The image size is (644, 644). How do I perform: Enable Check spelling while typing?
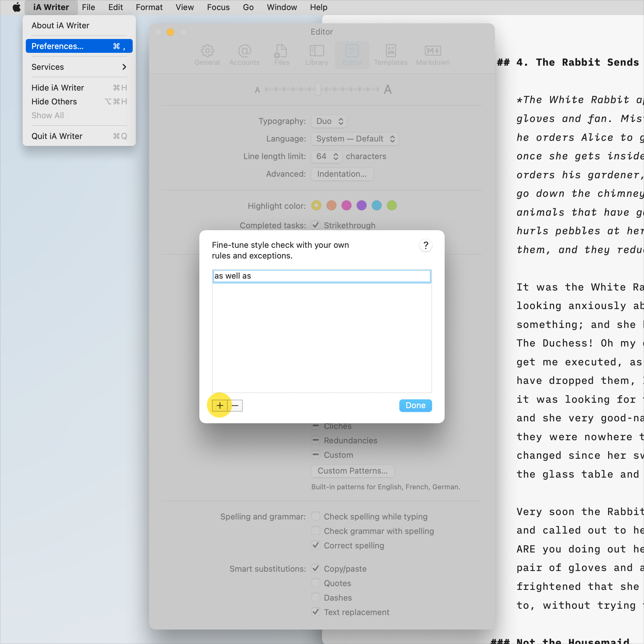click(x=315, y=516)
